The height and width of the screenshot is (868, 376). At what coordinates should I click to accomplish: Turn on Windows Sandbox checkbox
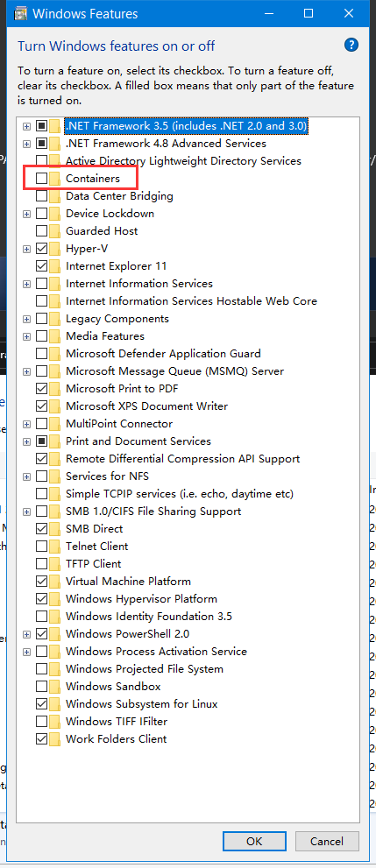(x=41, y=687)
